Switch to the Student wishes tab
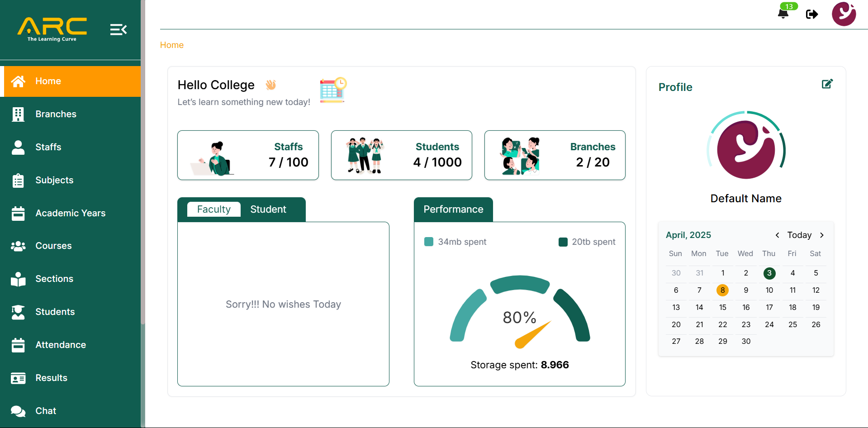The height and width of the screenshot is (428, 868). click(268, 209)
